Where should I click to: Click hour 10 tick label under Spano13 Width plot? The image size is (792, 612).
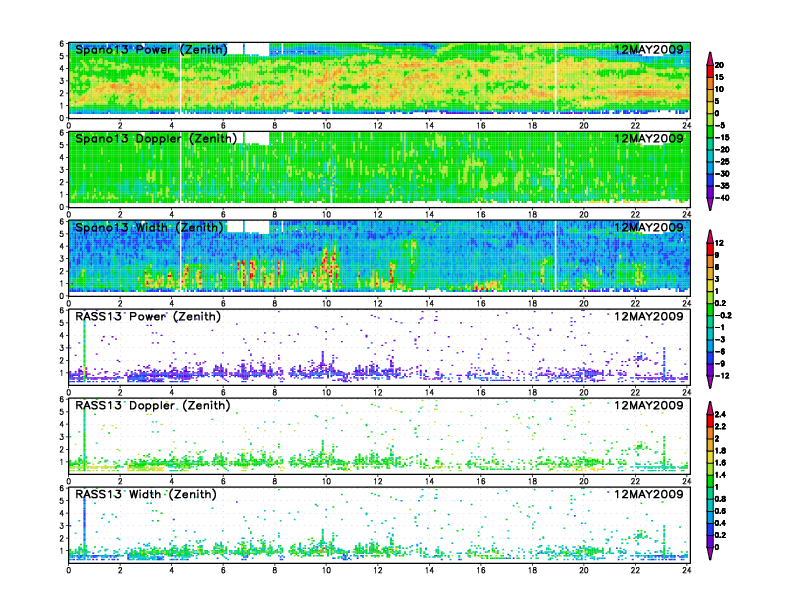(326, 303)
